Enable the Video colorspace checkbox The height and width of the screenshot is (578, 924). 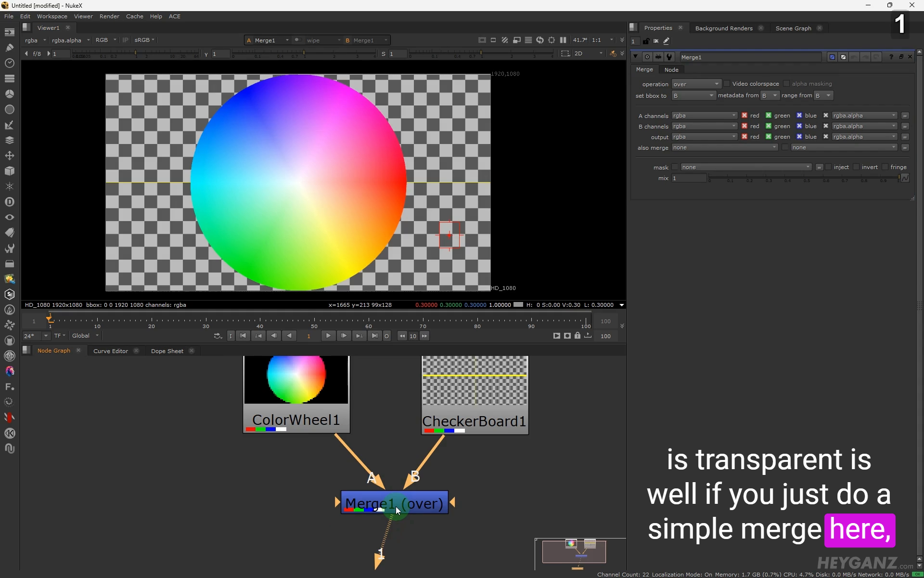tap(728, 83)
